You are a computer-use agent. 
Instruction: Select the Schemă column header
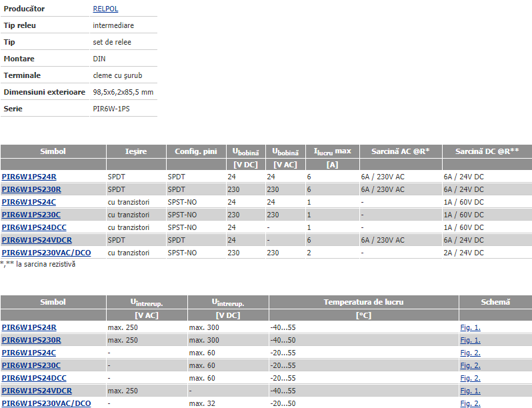(495, 302)
